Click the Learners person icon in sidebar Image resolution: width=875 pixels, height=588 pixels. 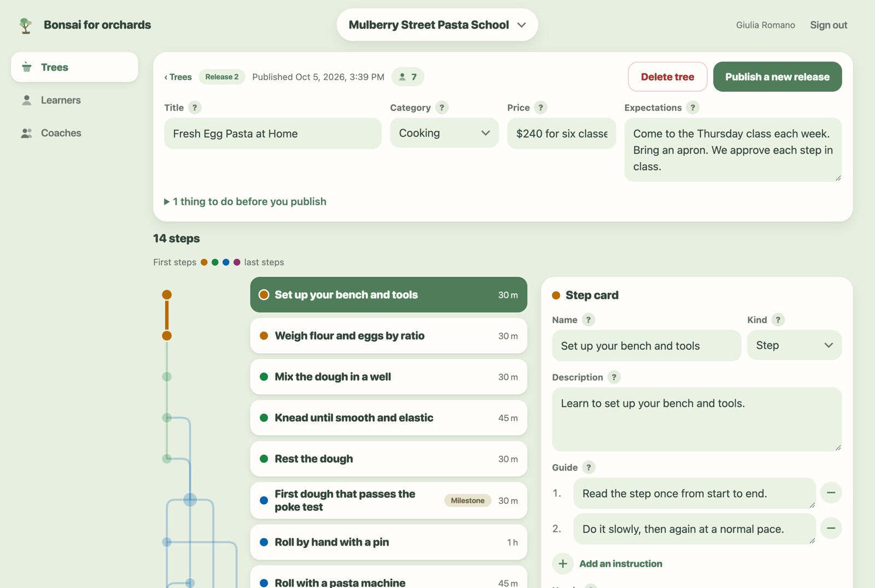26,100
